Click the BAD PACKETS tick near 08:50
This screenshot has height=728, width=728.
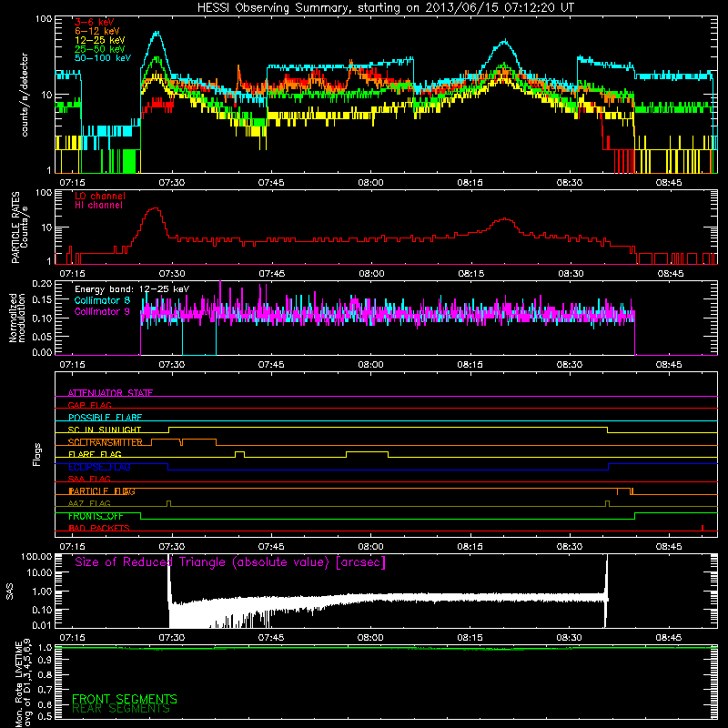point(703,528)
